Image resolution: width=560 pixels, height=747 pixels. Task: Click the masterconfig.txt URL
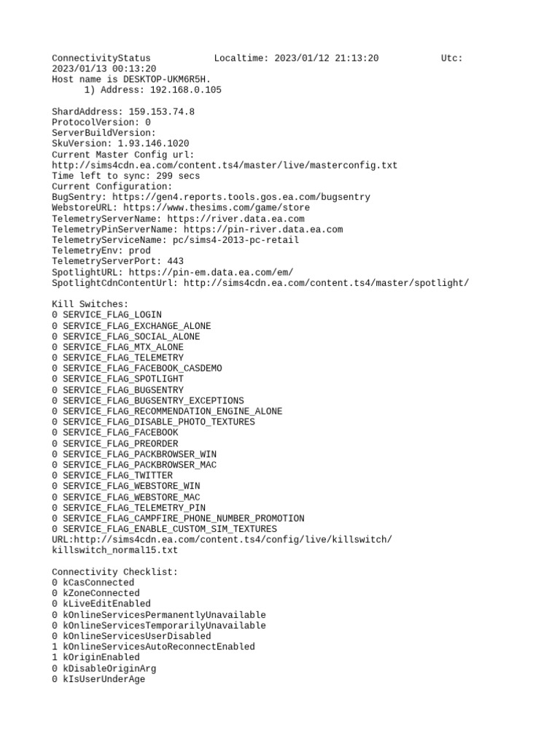click(225, 166)
